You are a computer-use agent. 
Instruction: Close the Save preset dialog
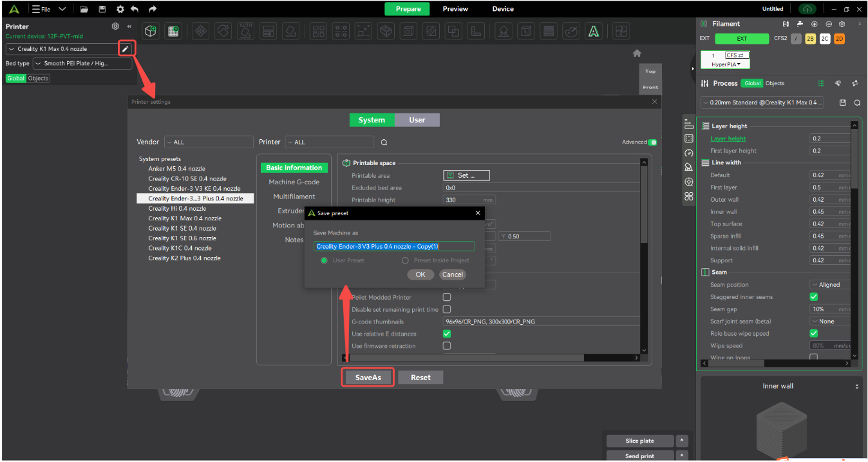coord(478,213)
